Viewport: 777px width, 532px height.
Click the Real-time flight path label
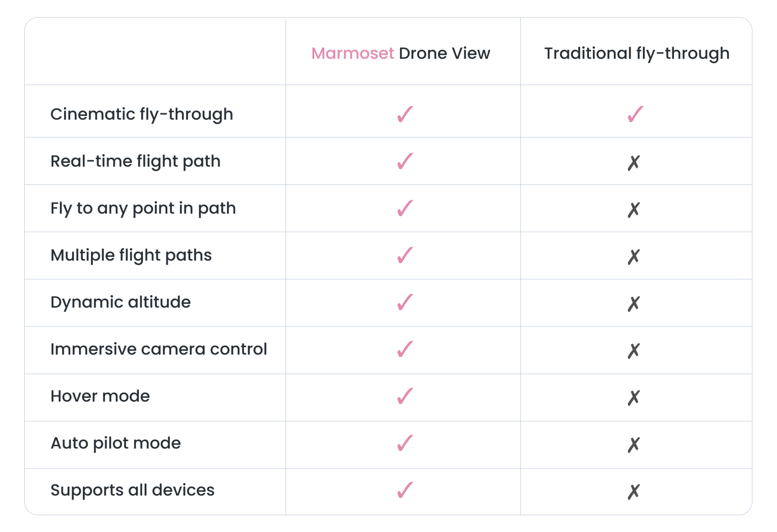pyautogui.click(x=135, y=162)
